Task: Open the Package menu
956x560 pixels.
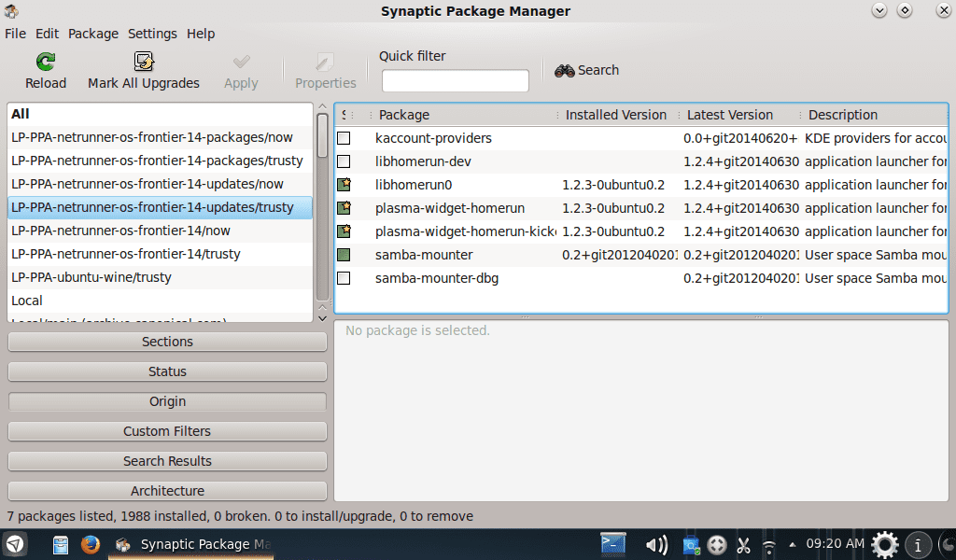Action: pos(93,34)
